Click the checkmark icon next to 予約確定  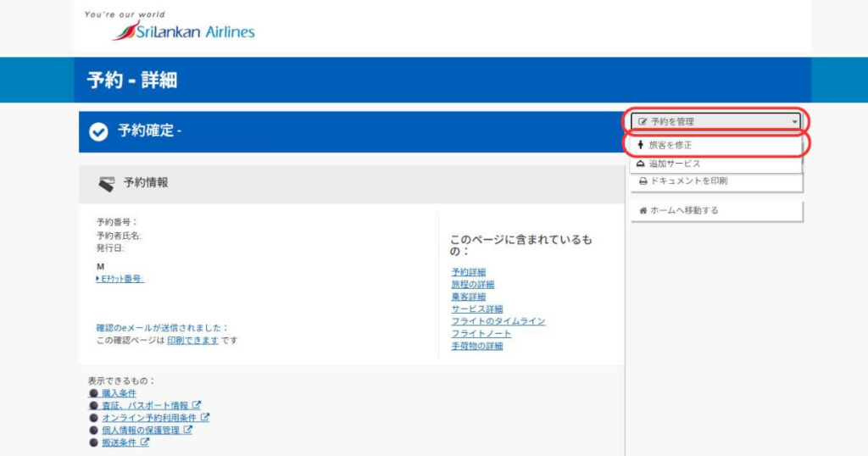98,131
